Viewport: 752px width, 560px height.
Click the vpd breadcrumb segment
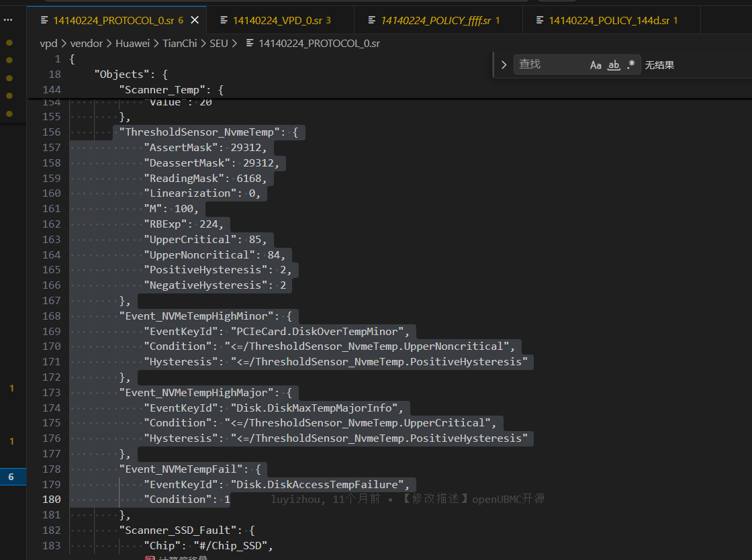pos(48,43)
